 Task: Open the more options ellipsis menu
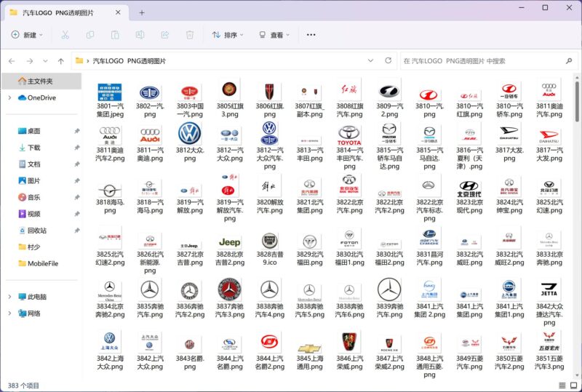[x=311, y=35]
